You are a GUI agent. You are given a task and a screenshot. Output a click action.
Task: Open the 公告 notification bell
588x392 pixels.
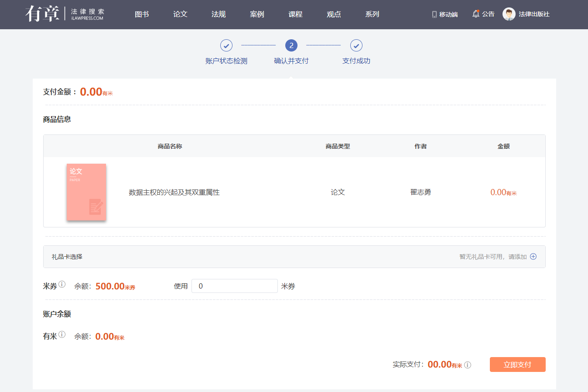(475, 14)
